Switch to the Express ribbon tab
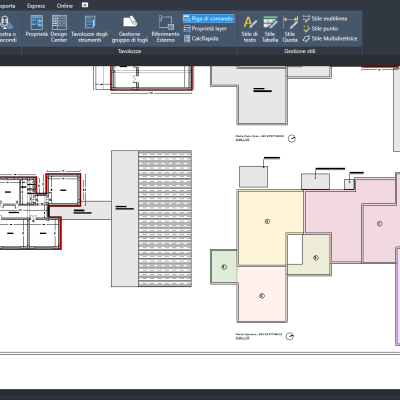 coord(36,6)
